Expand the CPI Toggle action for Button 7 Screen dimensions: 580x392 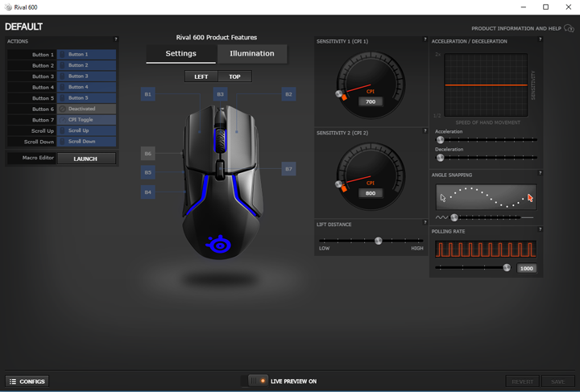pyautogui.click(x=86, y=120)
